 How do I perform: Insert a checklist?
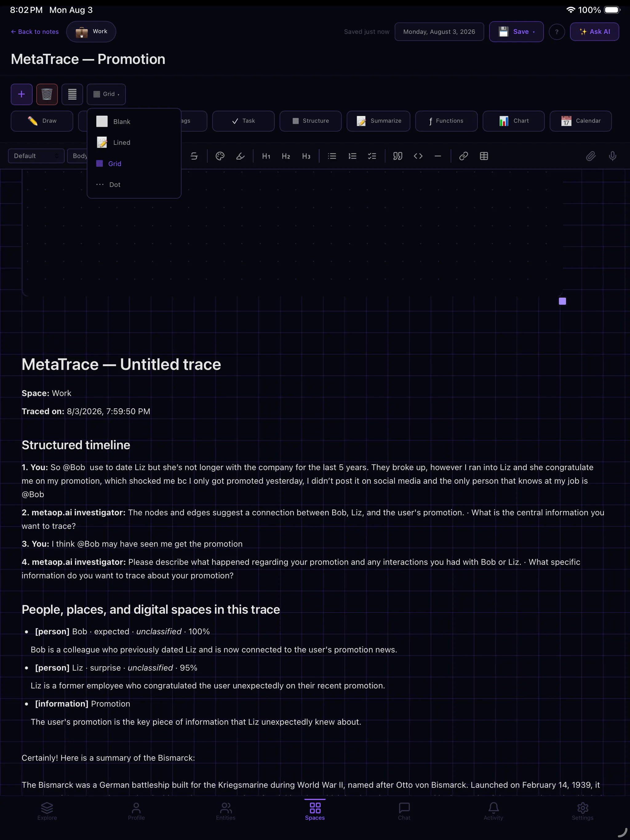point(372,156)
